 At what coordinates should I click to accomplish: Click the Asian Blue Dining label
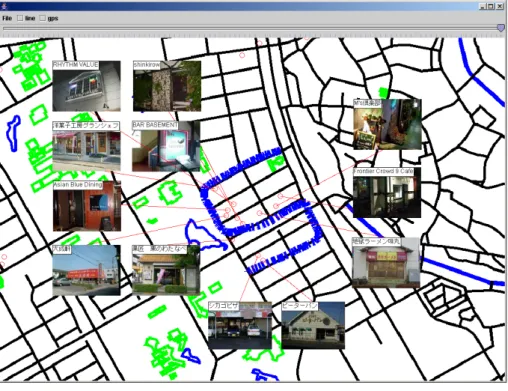pos(78,185)
